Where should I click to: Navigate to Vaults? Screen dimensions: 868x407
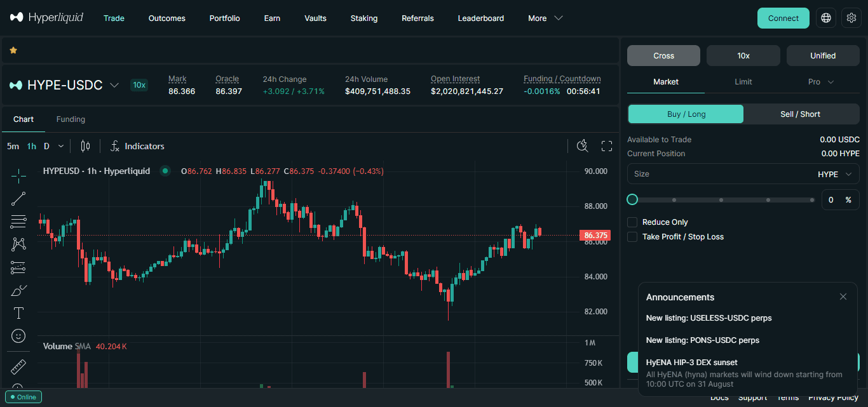coord(315,18)
